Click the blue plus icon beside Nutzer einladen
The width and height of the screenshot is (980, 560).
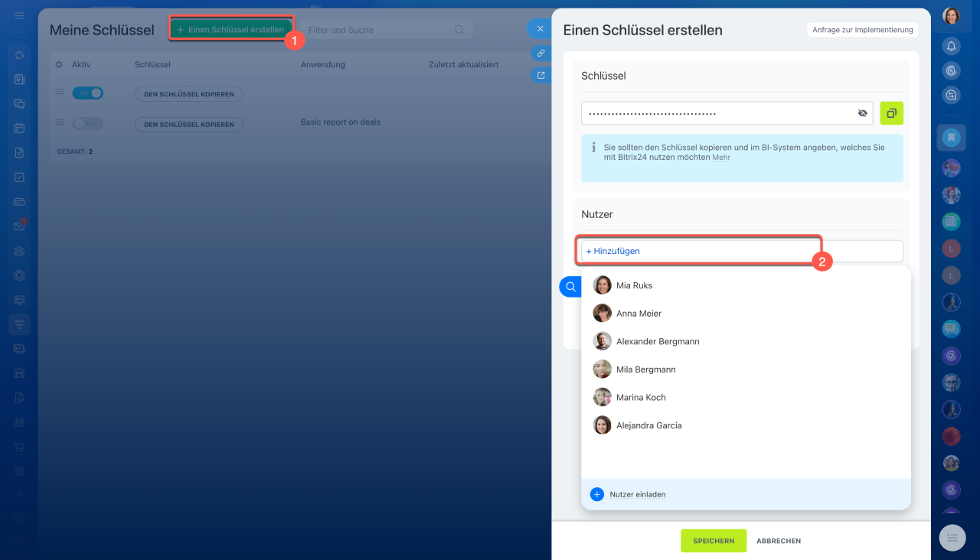point(597,494)
